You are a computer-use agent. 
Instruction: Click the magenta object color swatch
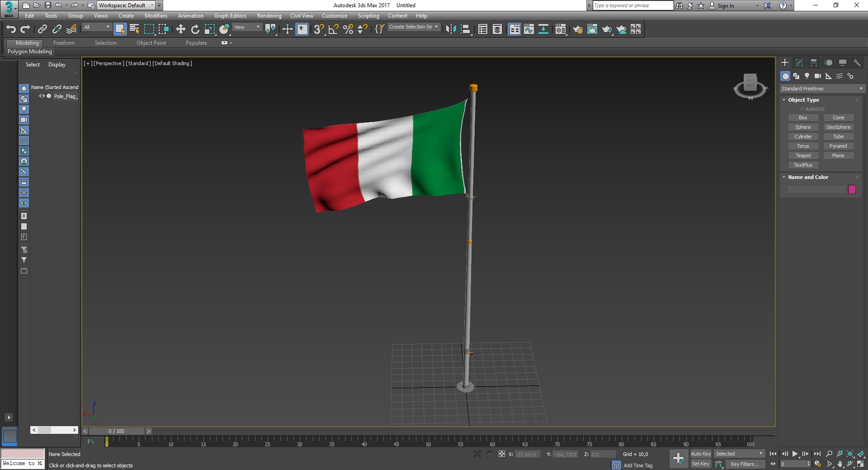point(852,189)
